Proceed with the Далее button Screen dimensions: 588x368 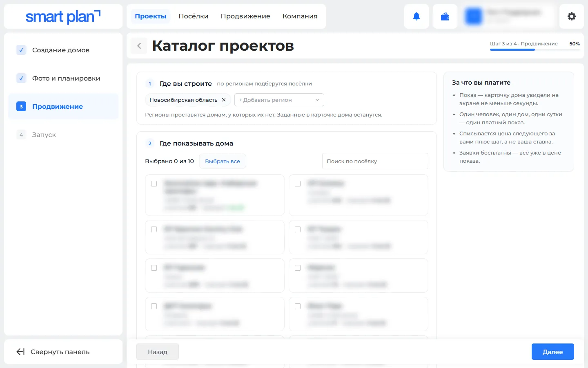[553, 352]
